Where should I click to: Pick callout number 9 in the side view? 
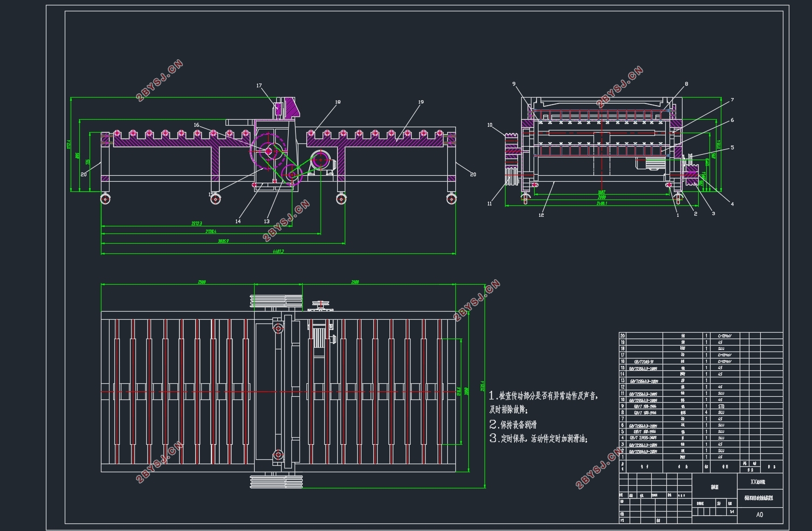pos(514,84)
